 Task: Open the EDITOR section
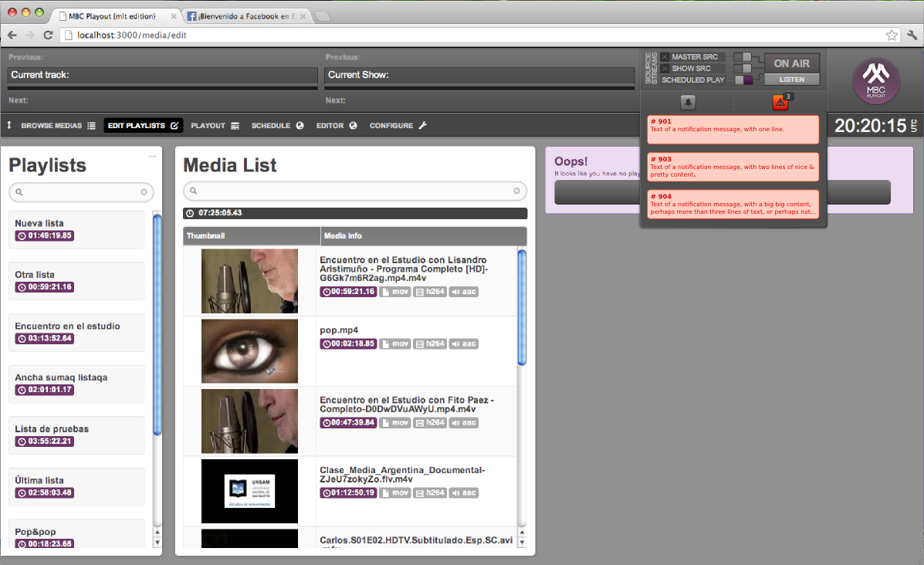(337, 126)
